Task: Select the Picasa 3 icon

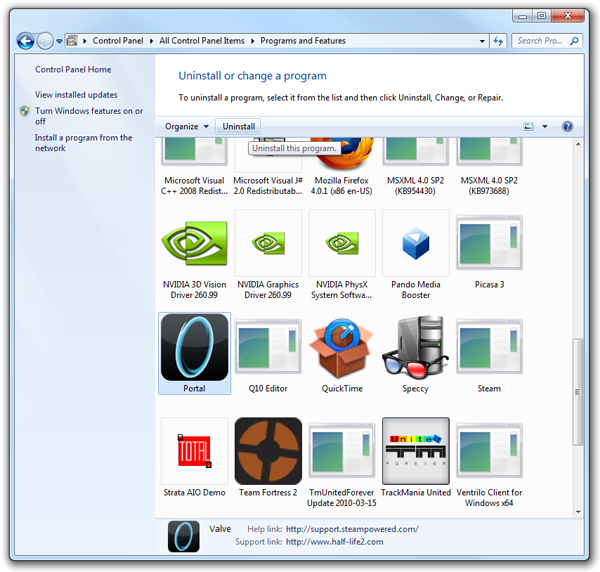Action: [489, 243]
